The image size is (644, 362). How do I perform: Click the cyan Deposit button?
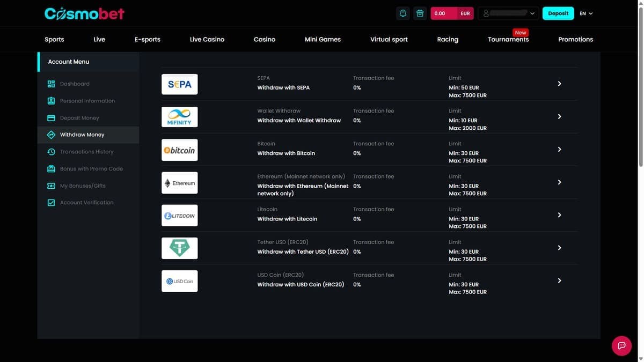[x=558, y=13]
